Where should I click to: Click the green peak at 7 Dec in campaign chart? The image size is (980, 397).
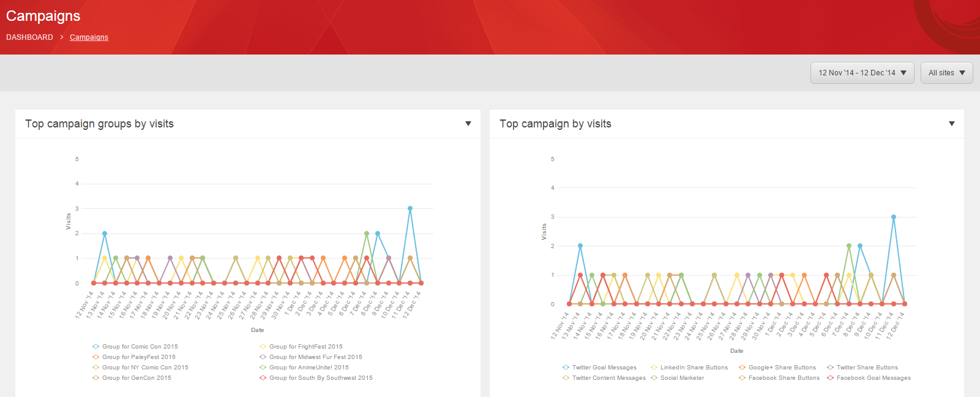point(849,246)
